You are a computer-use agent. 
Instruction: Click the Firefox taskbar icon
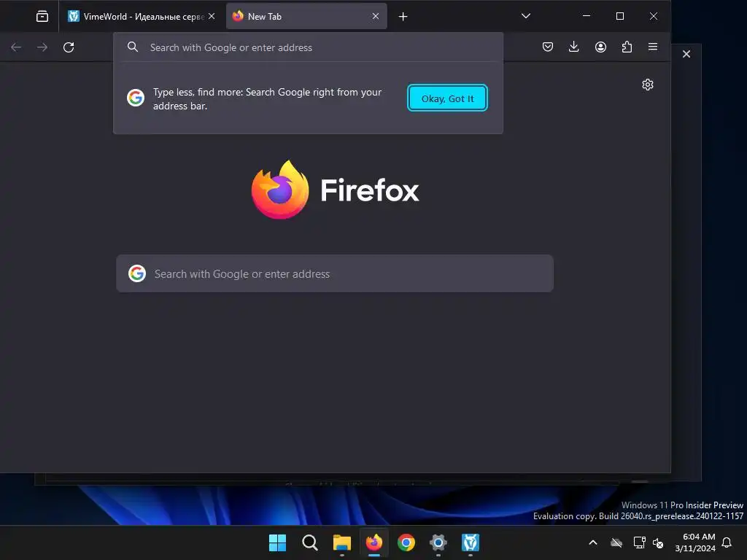pos(374,542)
